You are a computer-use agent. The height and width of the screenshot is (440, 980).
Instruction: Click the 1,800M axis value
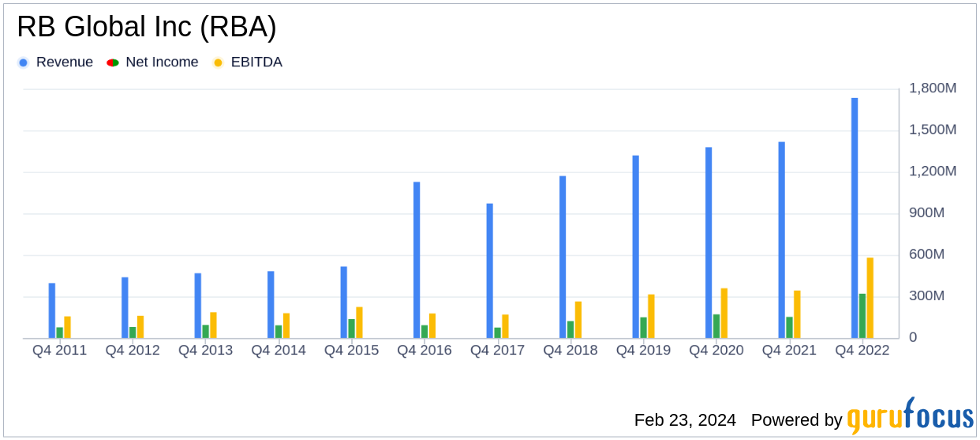point(933,88)
